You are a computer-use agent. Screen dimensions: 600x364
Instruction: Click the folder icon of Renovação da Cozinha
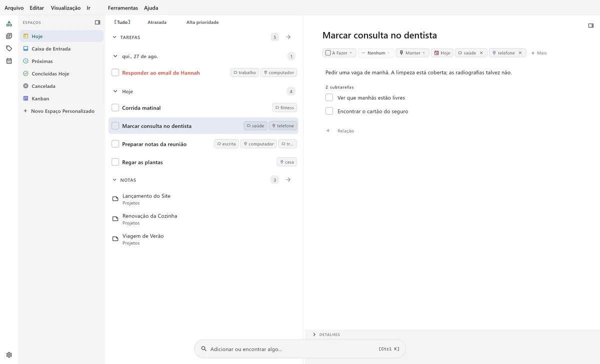pyautogui.click(x=115, y=219)
